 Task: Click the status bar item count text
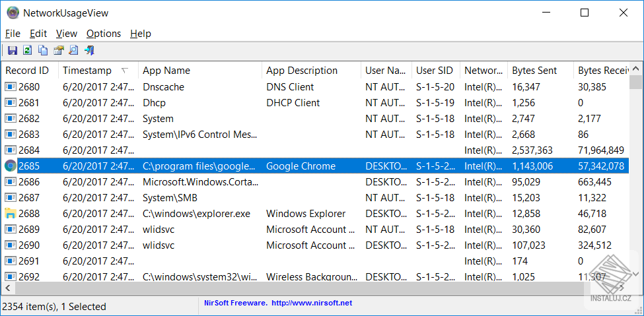click(54, 307)
